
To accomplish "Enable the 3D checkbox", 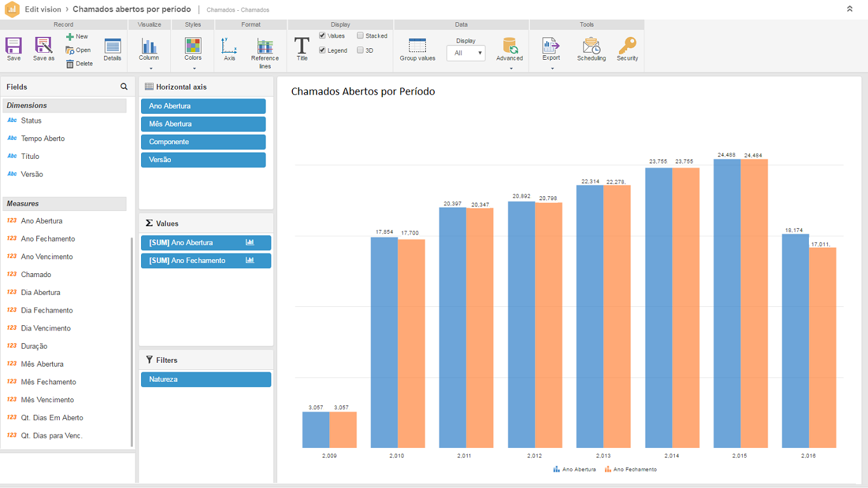I will [x=360, y=50].
